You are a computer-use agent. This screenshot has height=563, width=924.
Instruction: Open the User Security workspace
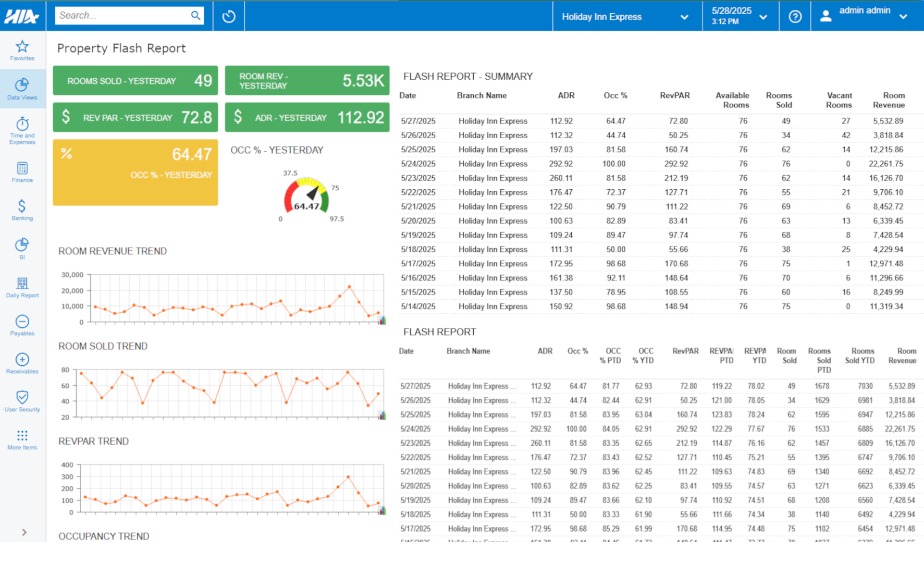click(x=22, y=401)
